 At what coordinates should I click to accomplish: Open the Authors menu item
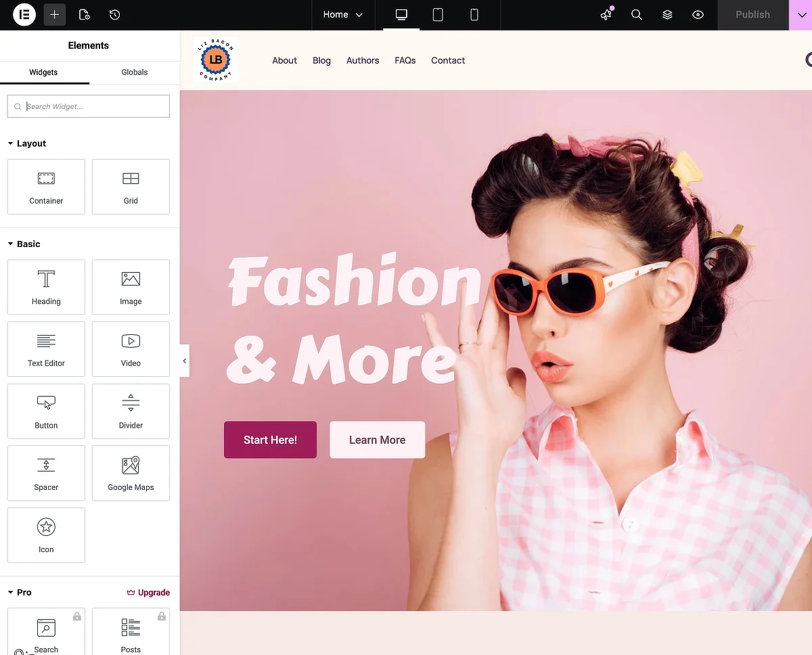363,60
